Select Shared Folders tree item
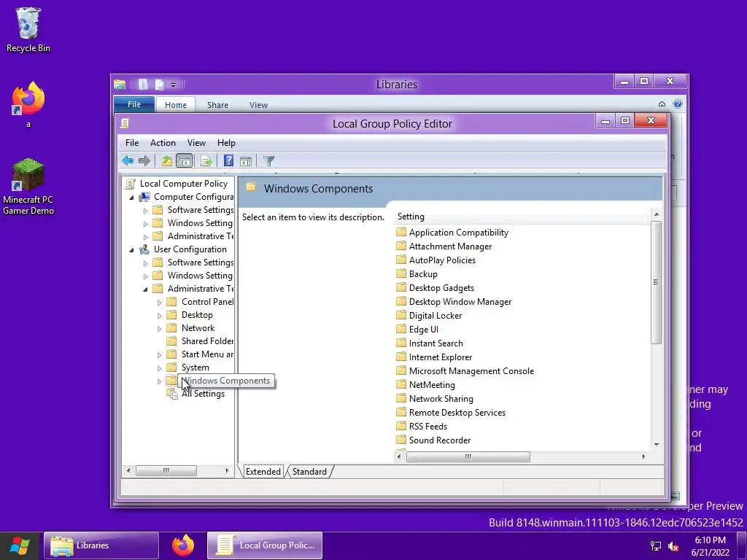 coord(200,341)
